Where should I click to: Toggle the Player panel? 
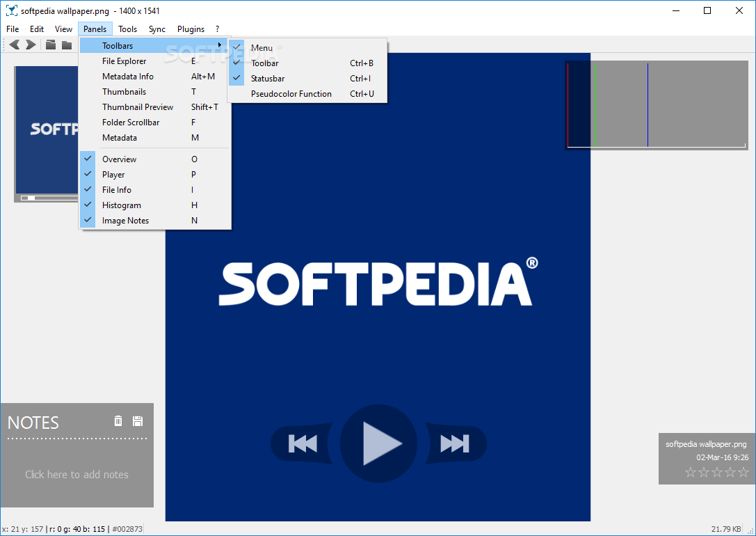pos(155,175)
